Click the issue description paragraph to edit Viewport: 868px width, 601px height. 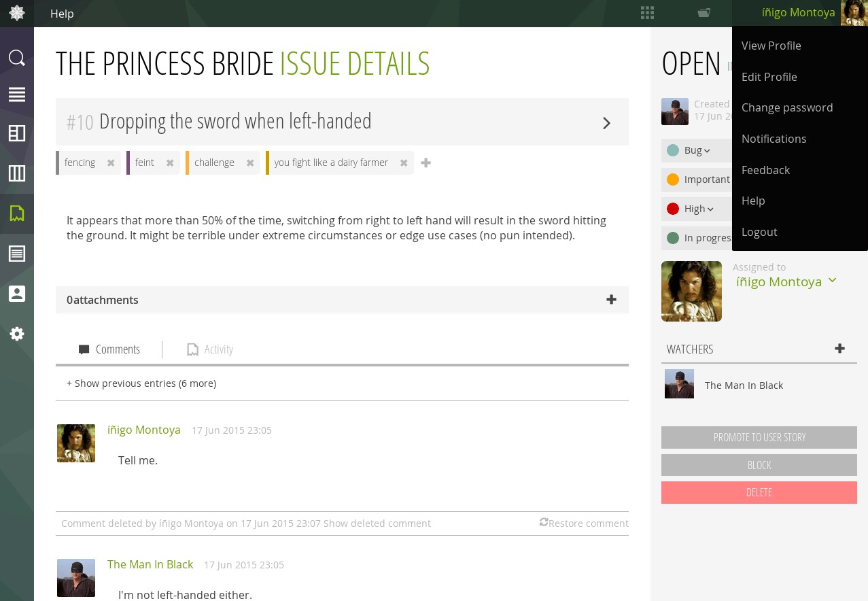pyautogui.click(x=336, y=228)
